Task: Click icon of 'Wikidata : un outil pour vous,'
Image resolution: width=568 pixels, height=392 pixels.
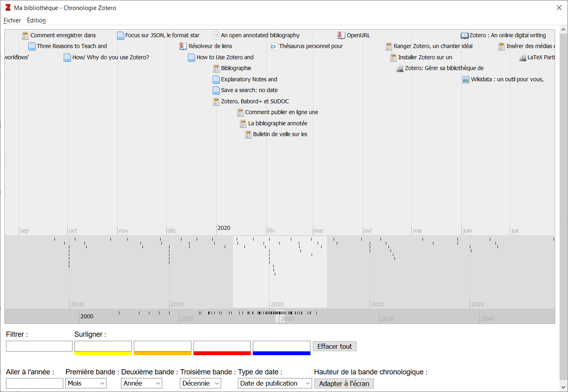Action: (x=466, y=80)
